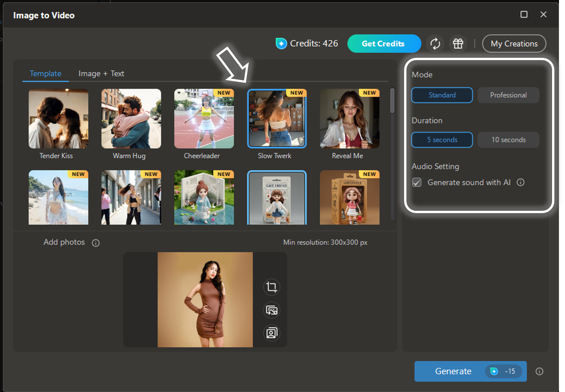Switch to the Image + Text tab
565x392 pixels.
pyautogui.click(x=101, y=73)
